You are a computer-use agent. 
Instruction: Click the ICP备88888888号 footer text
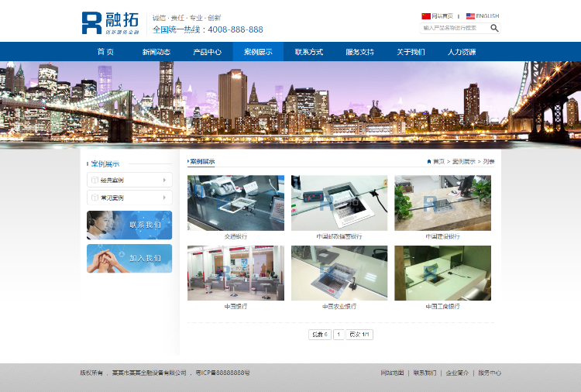pos(222,373)
